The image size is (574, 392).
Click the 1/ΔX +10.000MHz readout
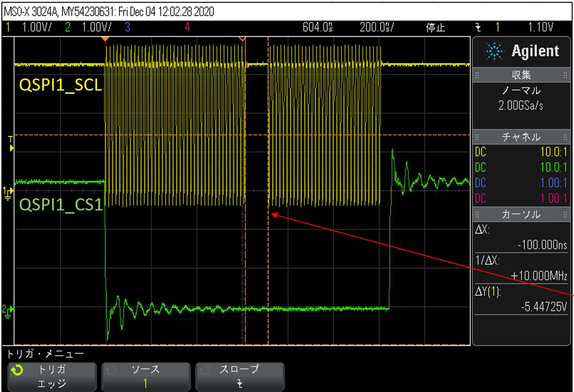click(521, 269)
